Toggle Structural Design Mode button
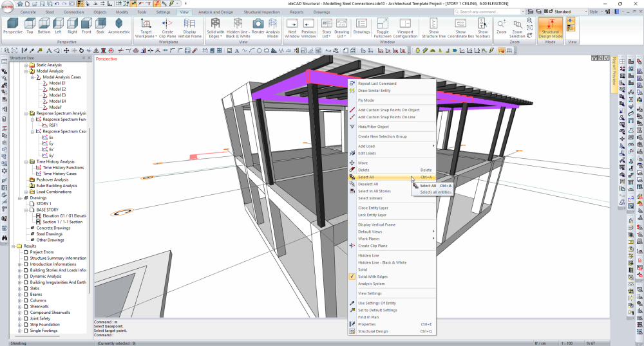This screenshot has height=346, width=644. pyautogui.click(x=550, y=27)
